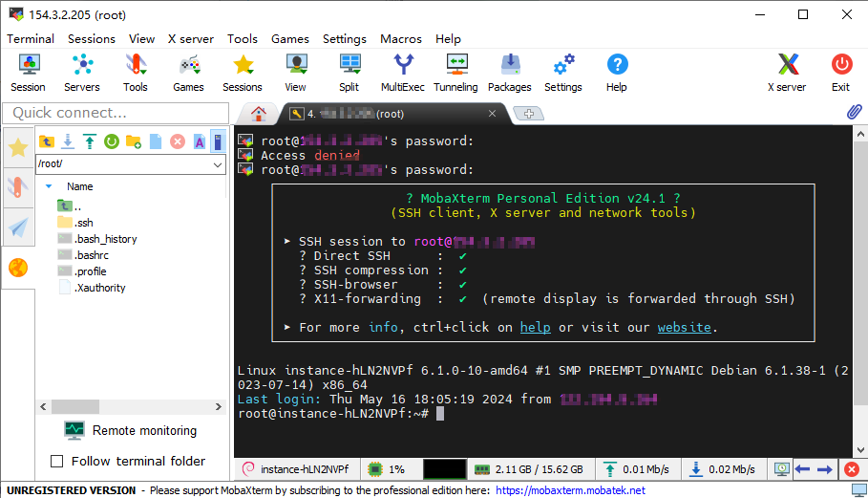Open the mobaxterm.mobatek.net link
The width and height of the screenshot is (868, 498).
(570, 490)
